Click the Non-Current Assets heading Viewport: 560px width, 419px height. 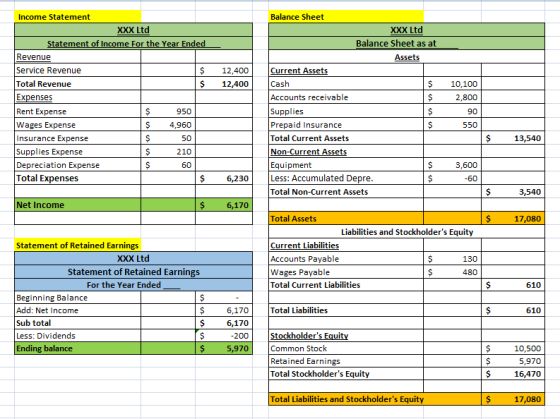(309, 152)
